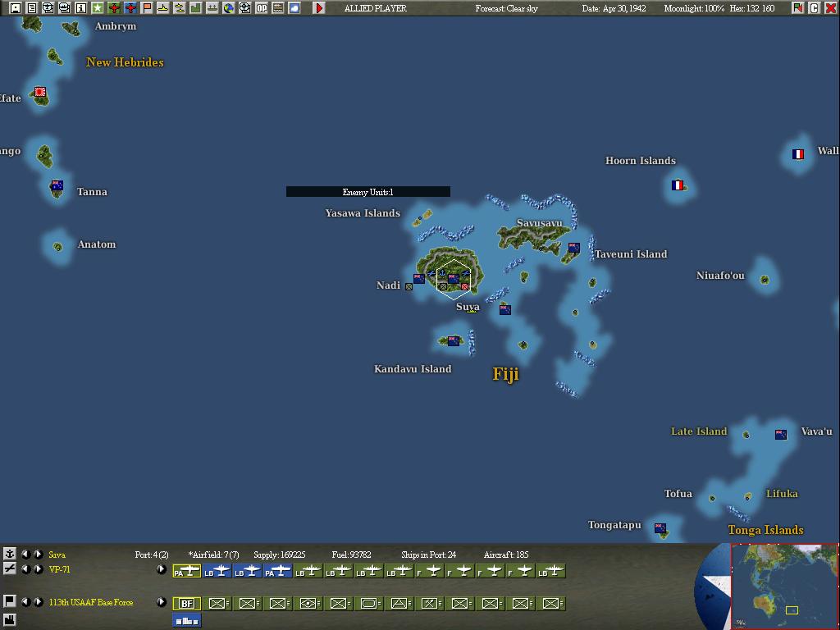
Task: Click the 'Moonlight: 100%' text
Action: click(694, 8)
